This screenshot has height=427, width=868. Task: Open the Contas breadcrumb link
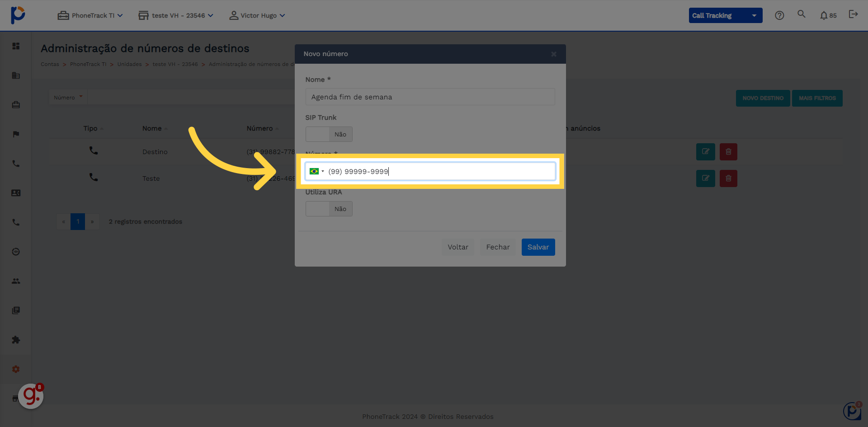pyautogui.click(x=50, y=64)
